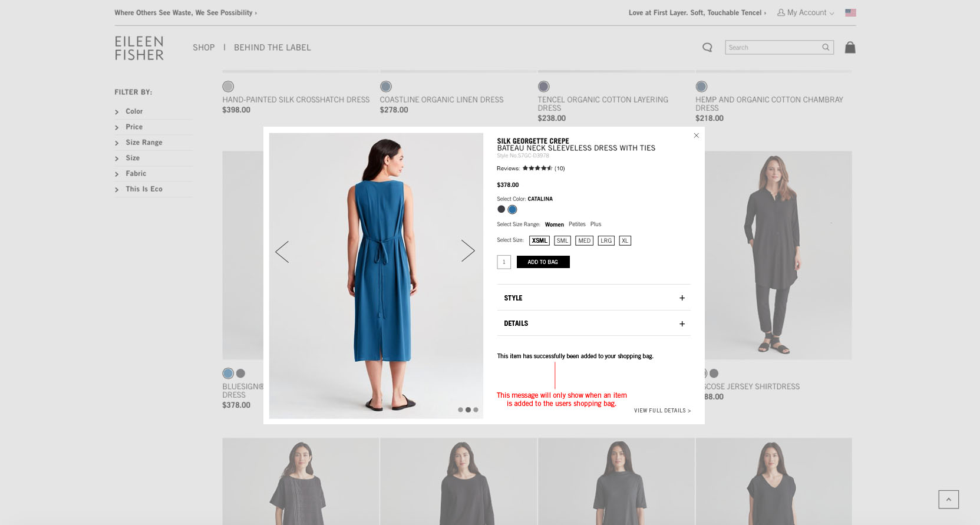Open View Full Details link

point(662,411)
